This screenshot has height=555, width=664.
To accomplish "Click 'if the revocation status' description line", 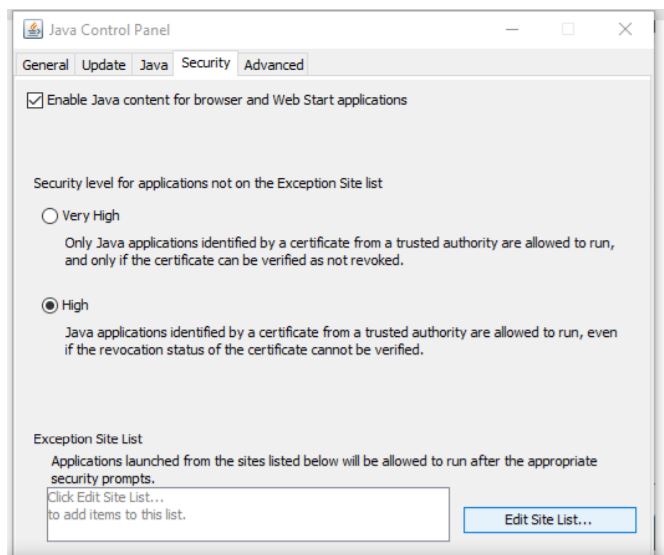I will 244,350.
